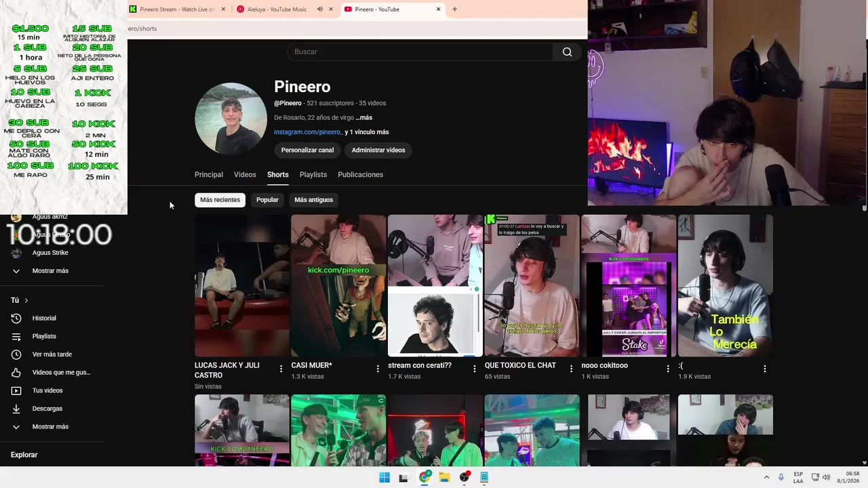This screenshot has width=868, height=488.
Task: Open File Explorer from the taskbar
Action: [444, 478]
